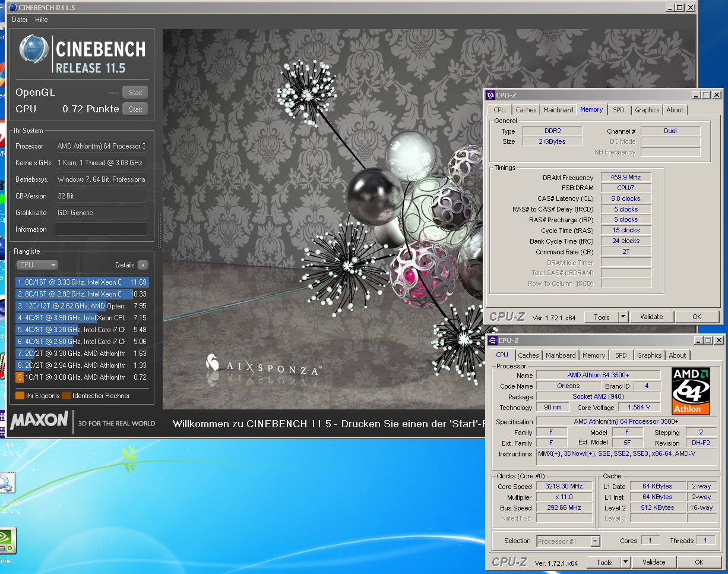This screenshot has width=728, height=574.
Task: Click the CPU-Z Memory window title icon
Action: coord(490,95)
